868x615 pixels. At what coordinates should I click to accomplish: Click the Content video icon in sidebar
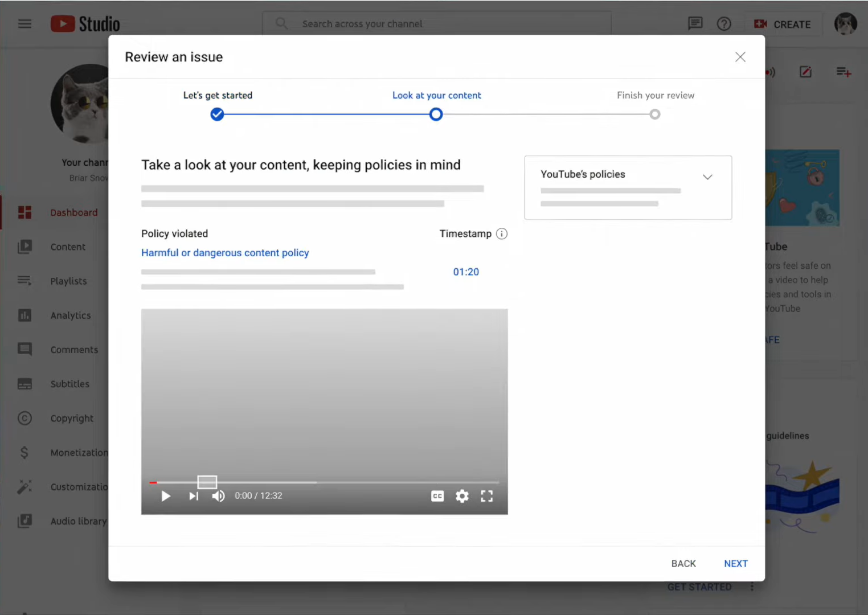[x=24, y=247]
